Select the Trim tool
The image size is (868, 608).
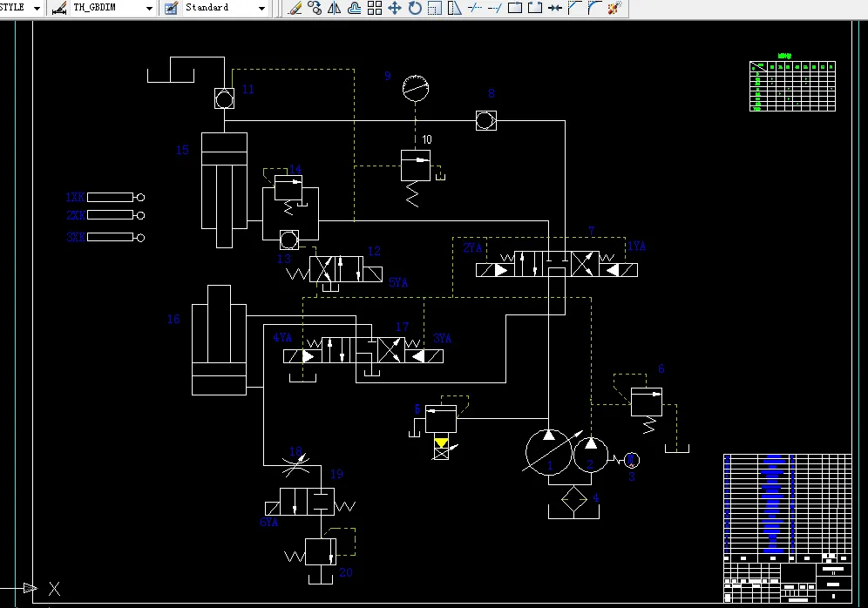pos(474,8)
